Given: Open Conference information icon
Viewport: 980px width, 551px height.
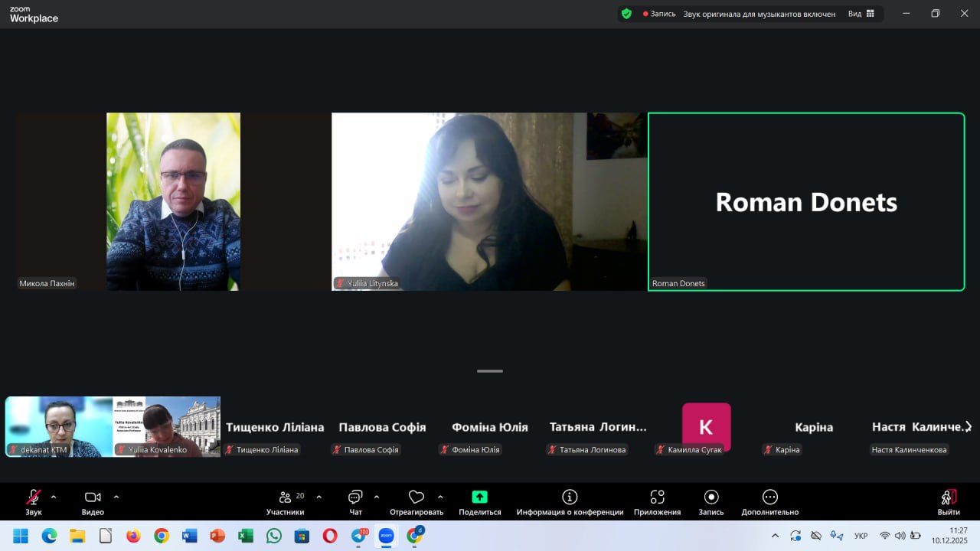Looking at the screenshot, I should pos(570,497).
